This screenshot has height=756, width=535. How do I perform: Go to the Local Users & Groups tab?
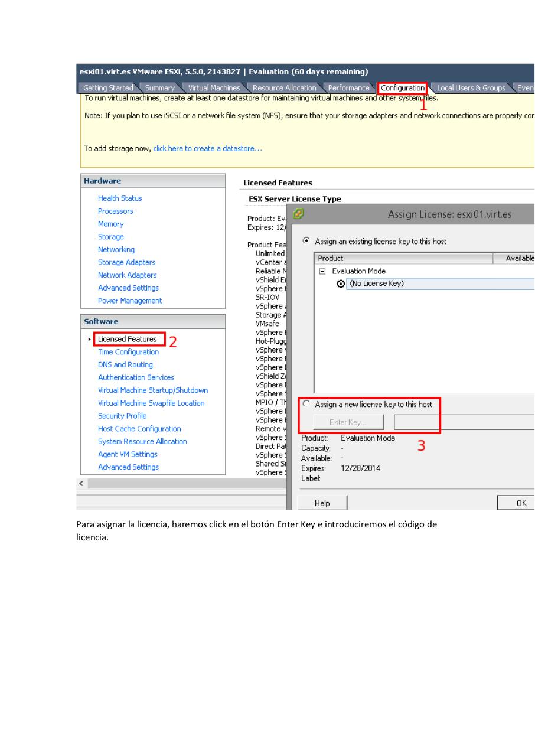pos(471,88)
